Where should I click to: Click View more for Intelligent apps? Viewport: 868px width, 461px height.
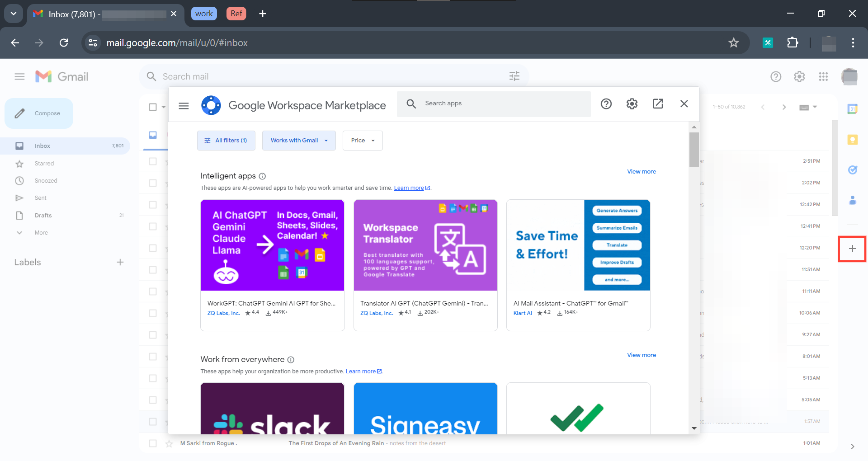click(x=642, y=172)
